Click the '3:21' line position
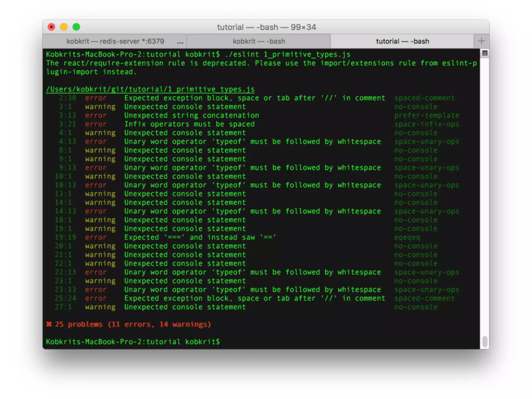 click(x=68, y=124)
